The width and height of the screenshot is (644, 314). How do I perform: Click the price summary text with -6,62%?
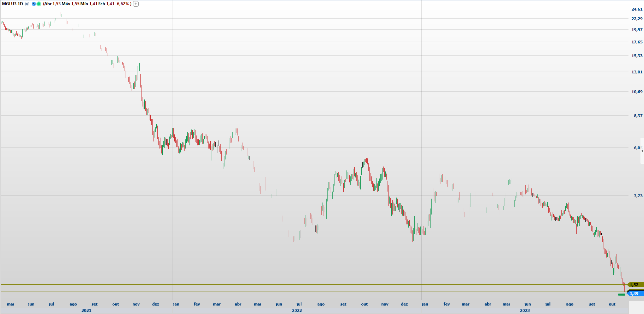tap(87, 4)
